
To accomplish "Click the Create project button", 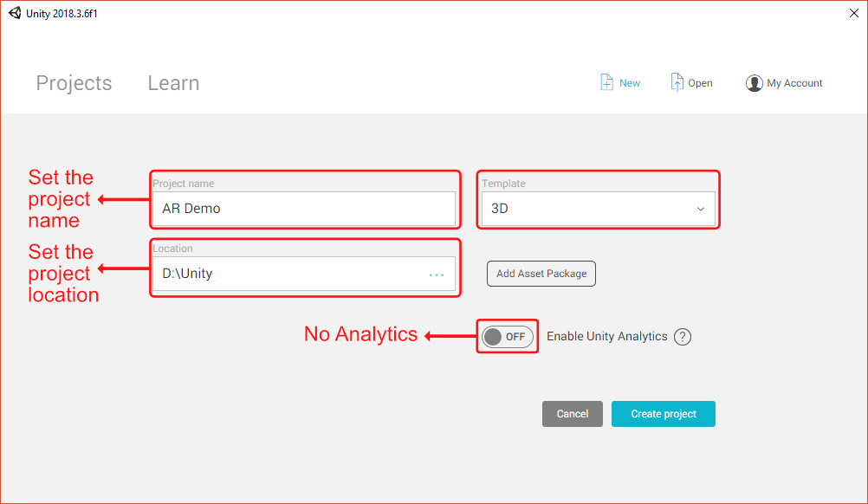I will coord(664,414).
